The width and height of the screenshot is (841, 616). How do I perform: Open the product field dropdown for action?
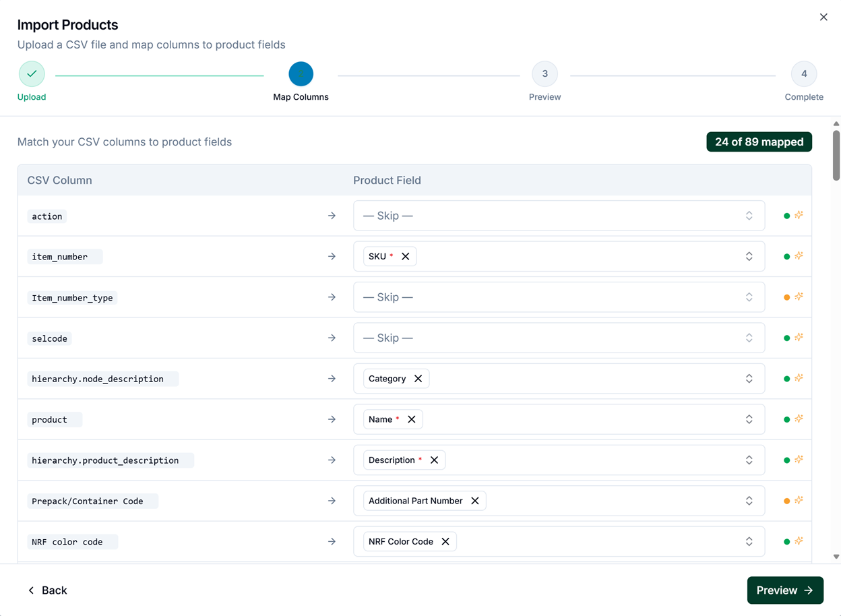tap(559, 216)
